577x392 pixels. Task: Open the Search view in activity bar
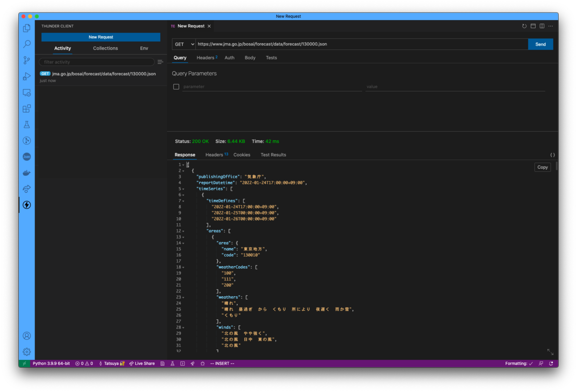[27, 44]
